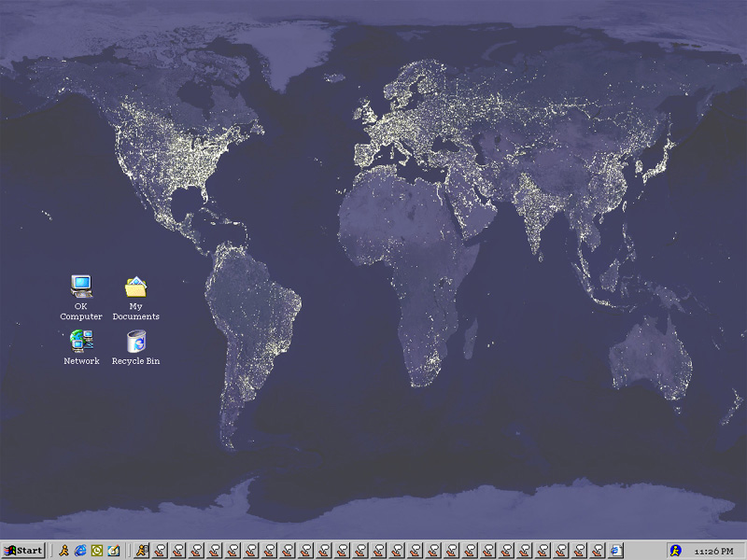This screenshot has width=747, height=560.
Task: Click the green square quick launch icon
Action: click(x=97, y=551)
